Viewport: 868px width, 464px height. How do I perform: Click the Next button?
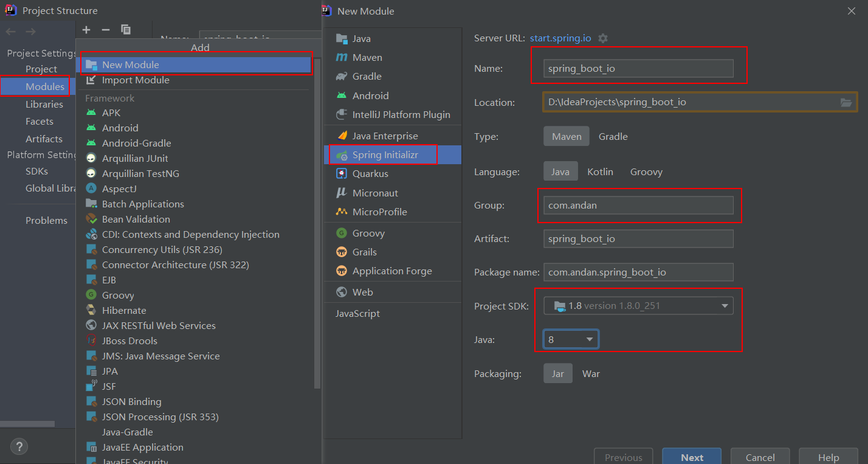[x=692, y=457]
